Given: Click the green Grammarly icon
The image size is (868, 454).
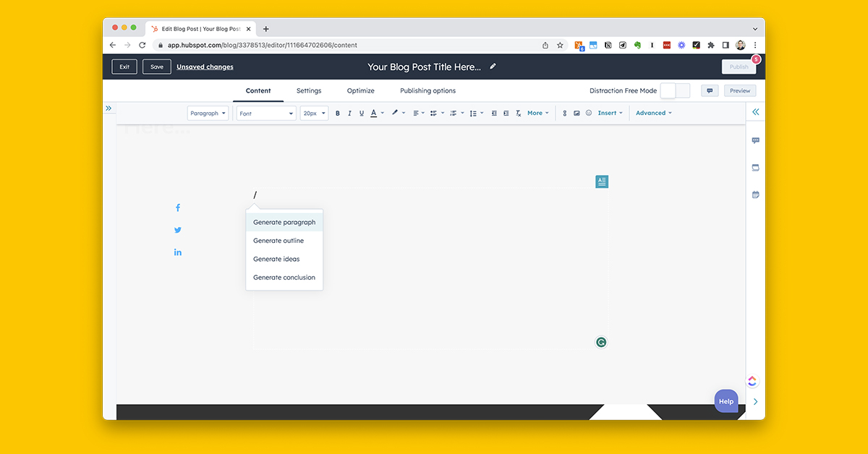Looking at the screenshot, I should [601, 342].
